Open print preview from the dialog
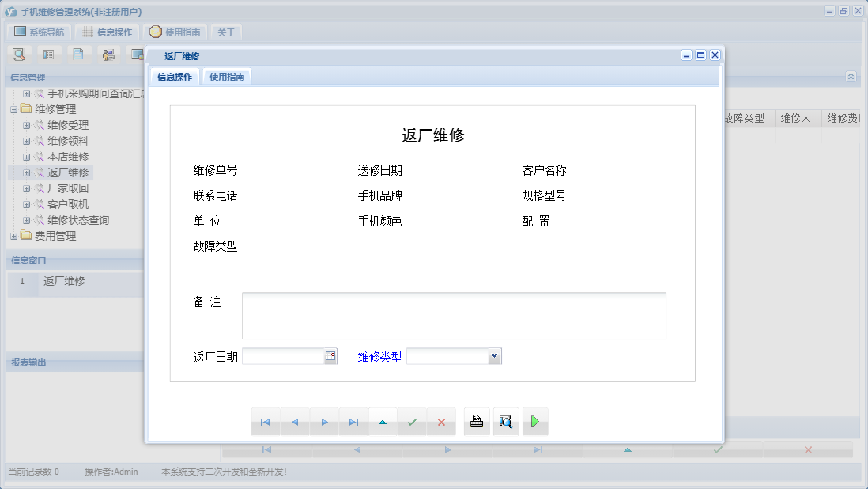This screenshot has width=868, height=489. tap(506, 421)
